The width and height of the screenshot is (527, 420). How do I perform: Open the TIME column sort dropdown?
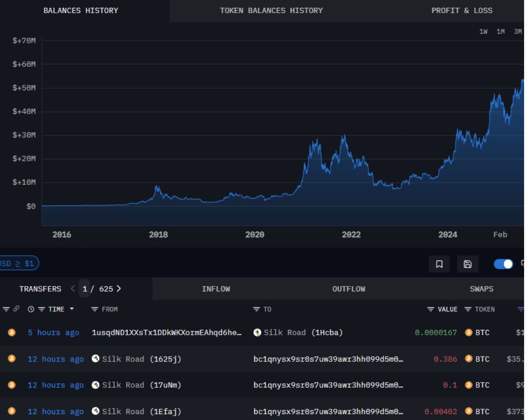(x=71, y=309)
